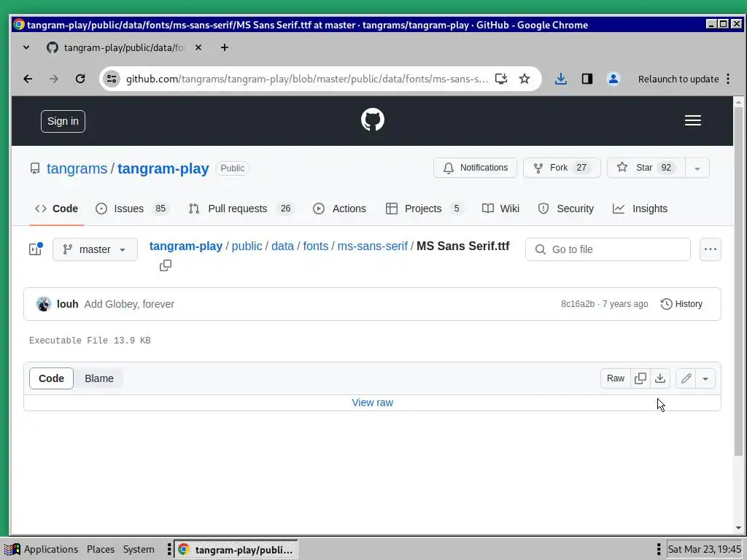Click the address bar URL
Viewport: 747px width, 560px height.
[307, 79]
